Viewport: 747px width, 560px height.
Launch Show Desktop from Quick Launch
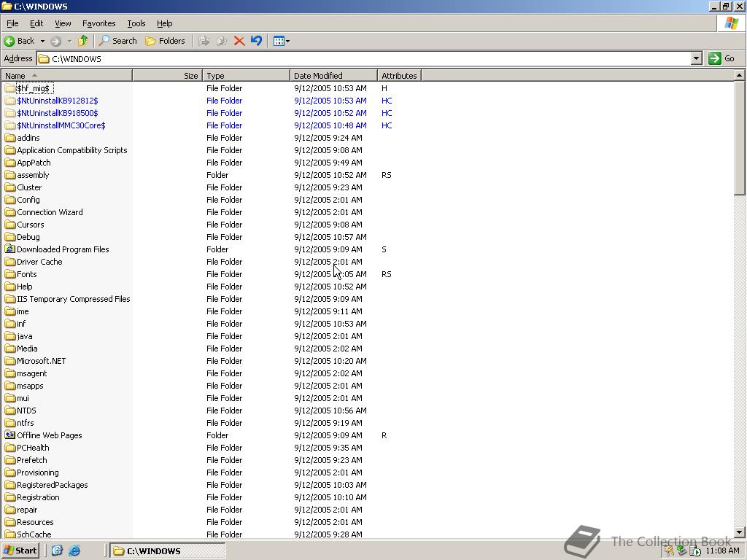(x=57, y=551)
